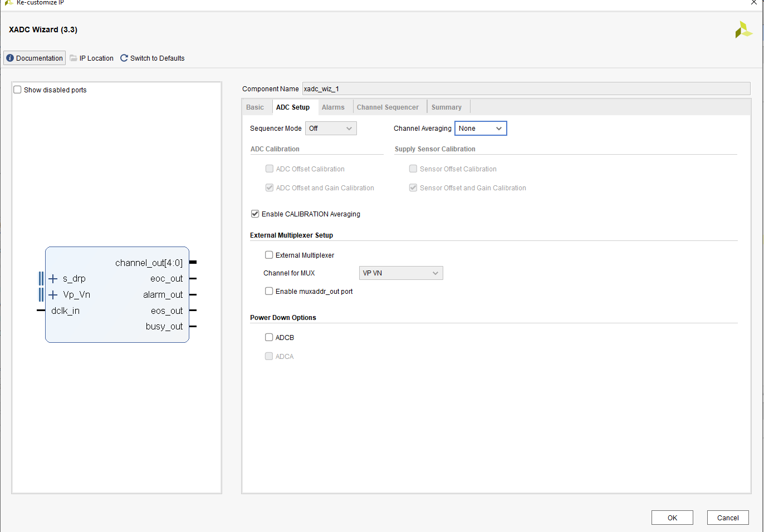764x532 pixels.
Task: Click the Vp_Vn port name
Action: pyautogui.click(x=76, y=294)
